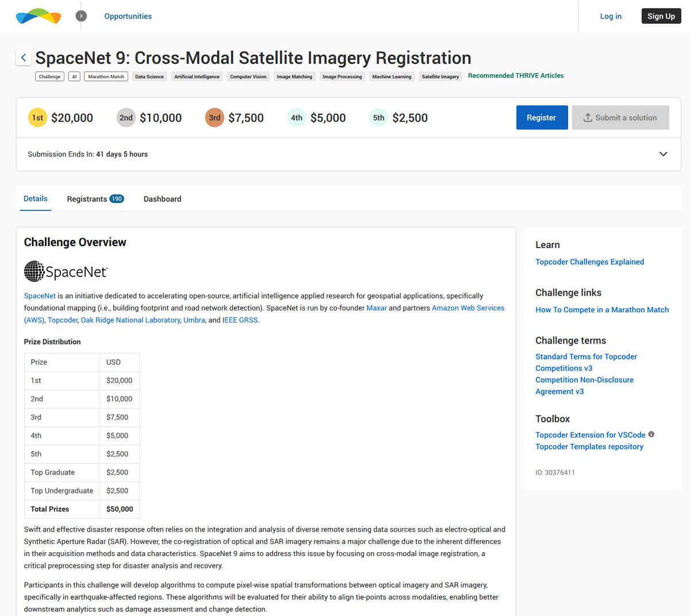Open Standard Terms for Topcoder Competitions v3
The image size is (690, 616).
(586, 362)
